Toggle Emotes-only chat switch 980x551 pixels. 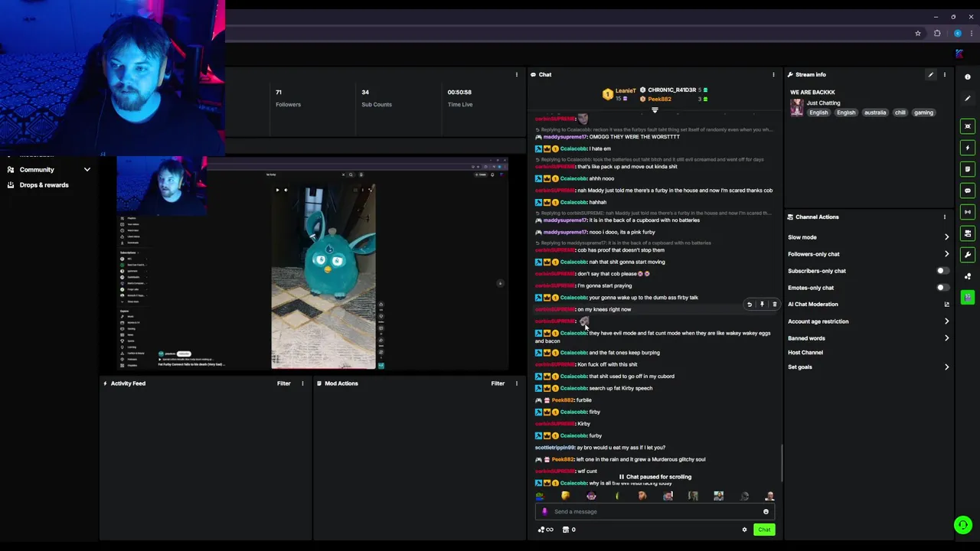tap(942, 288)
